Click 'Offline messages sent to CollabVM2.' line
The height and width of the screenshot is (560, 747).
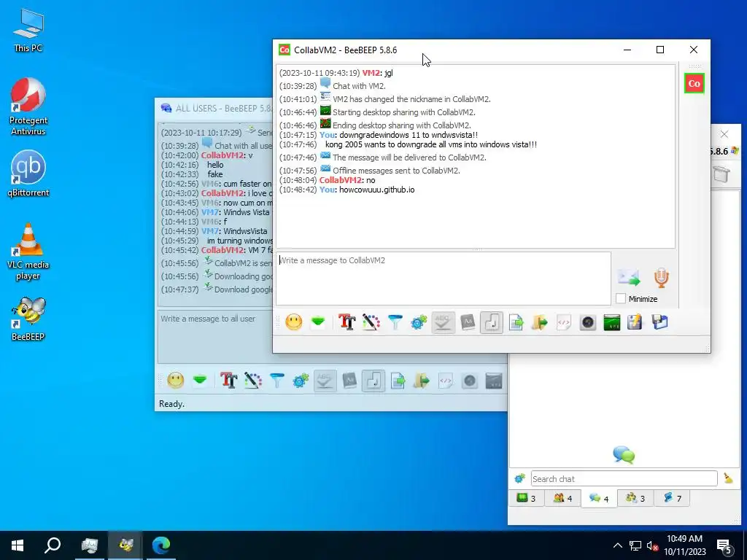click(396, 171)
